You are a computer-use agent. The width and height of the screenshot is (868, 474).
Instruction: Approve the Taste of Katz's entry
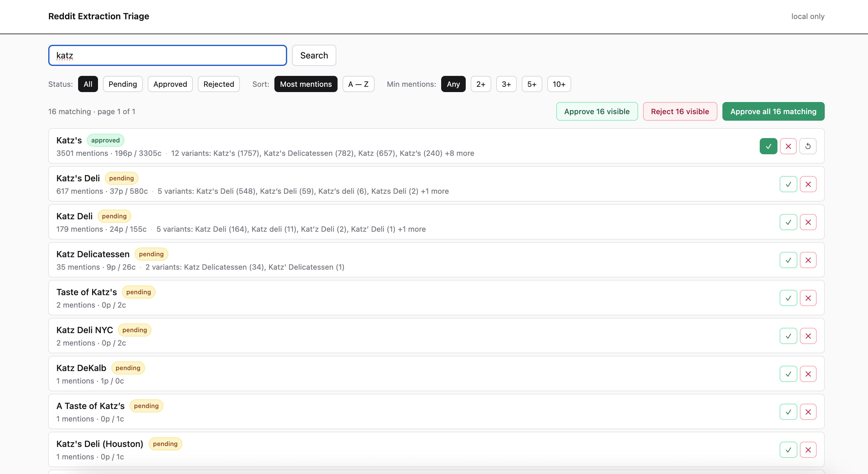coord(788,298)
